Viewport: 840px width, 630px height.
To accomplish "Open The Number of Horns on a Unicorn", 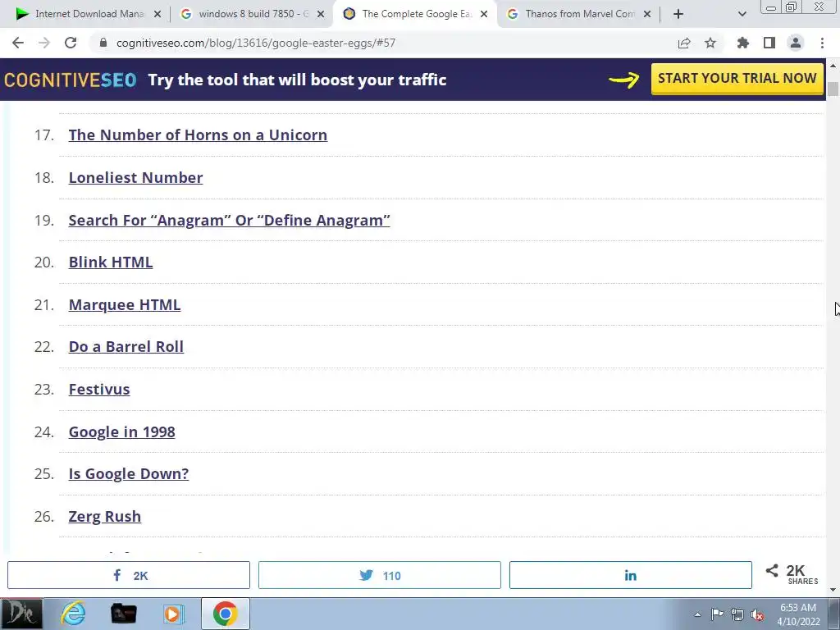I will click(x=198, y=135).
